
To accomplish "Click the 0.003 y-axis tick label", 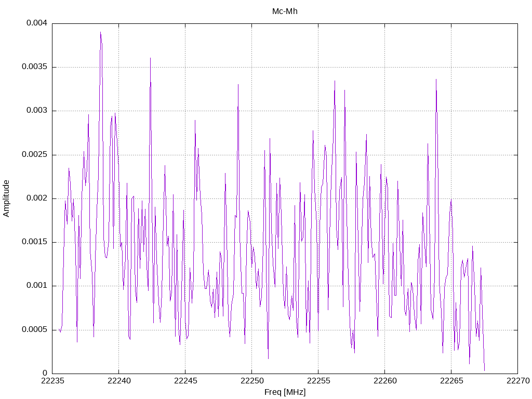I will (37, 111).
